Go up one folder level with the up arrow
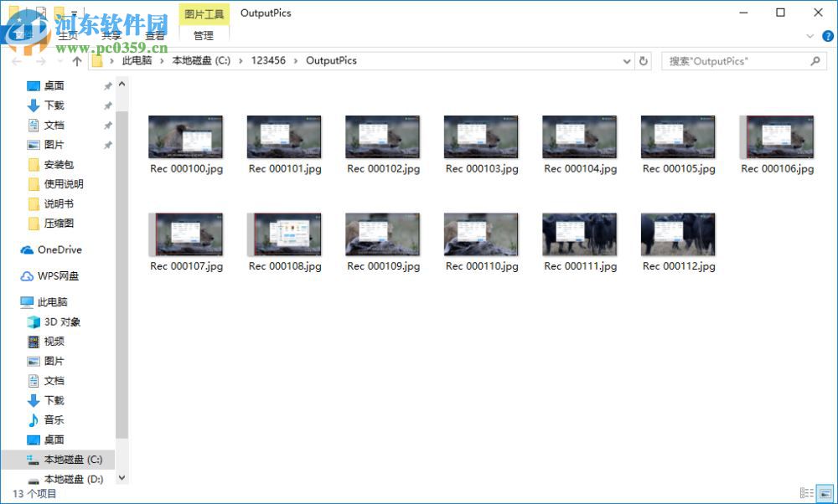The width and height of the screenshot is (838, 504). 75,60
